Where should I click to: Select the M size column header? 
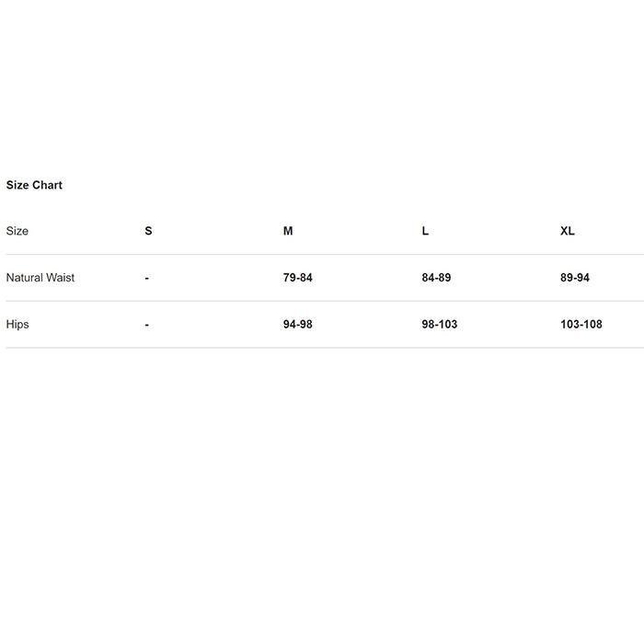[288, 231]
